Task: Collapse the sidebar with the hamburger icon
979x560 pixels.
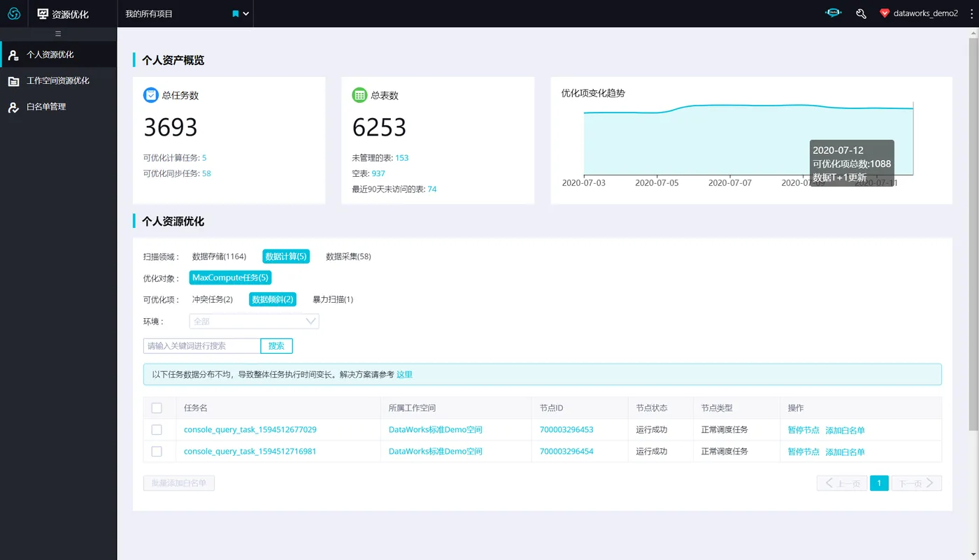Action: tap(58, 34)
